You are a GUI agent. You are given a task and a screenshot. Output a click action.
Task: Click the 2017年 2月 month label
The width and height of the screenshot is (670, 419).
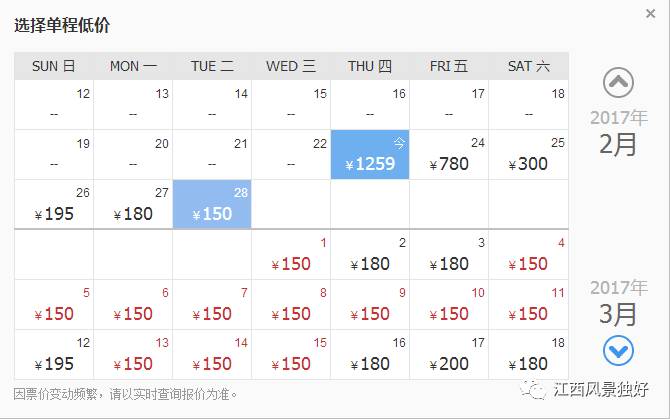click(618, 132)
